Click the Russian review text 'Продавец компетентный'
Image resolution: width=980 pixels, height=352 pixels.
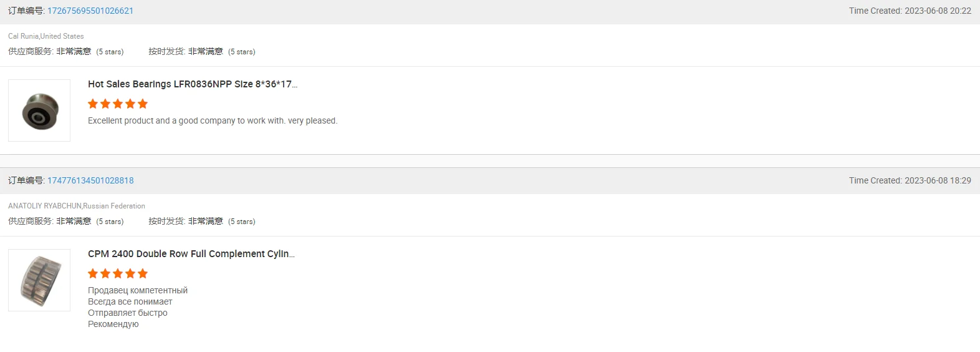click(138, 290)
